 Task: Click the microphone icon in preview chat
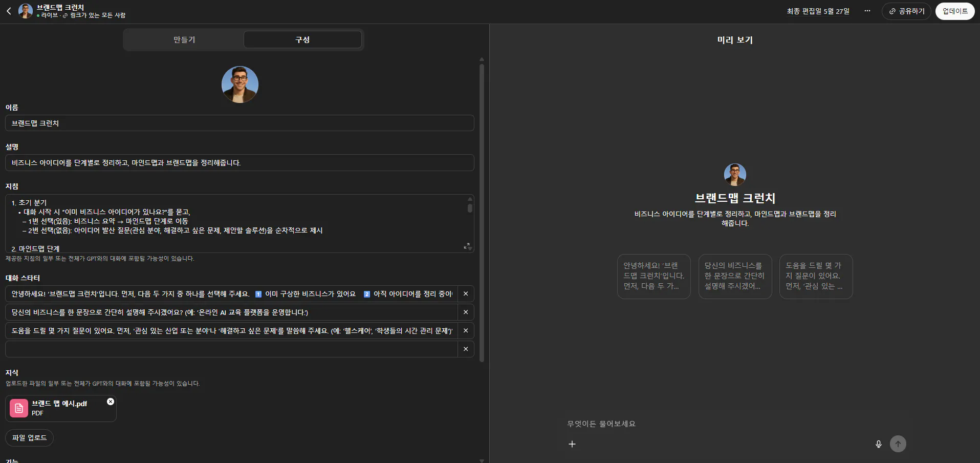[x=878, y=444]
